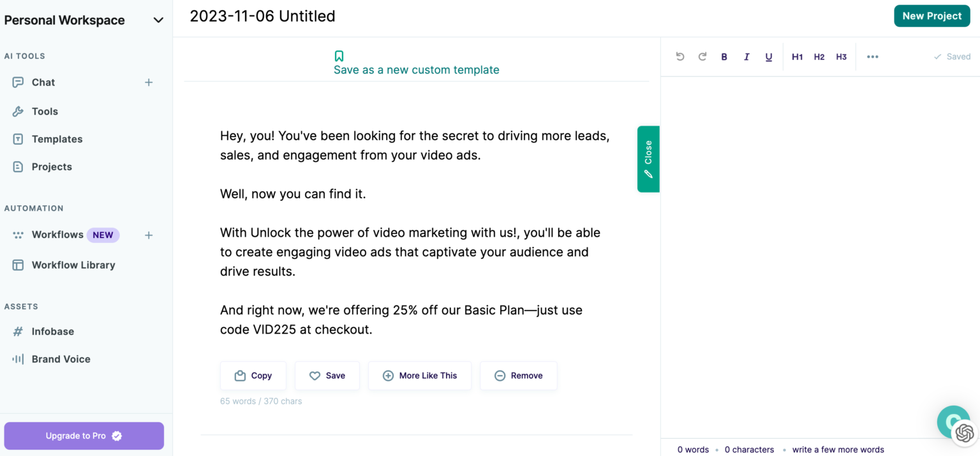The width and height of the screenshot is (980, 456).
Task: Go to Brand Voice section
Action: coord(61,359)
